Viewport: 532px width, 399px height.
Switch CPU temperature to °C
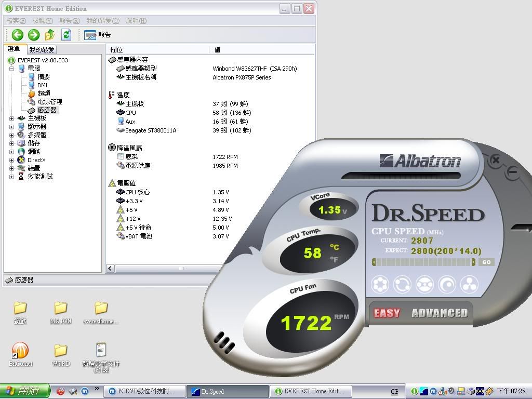(x=334, y=247)
